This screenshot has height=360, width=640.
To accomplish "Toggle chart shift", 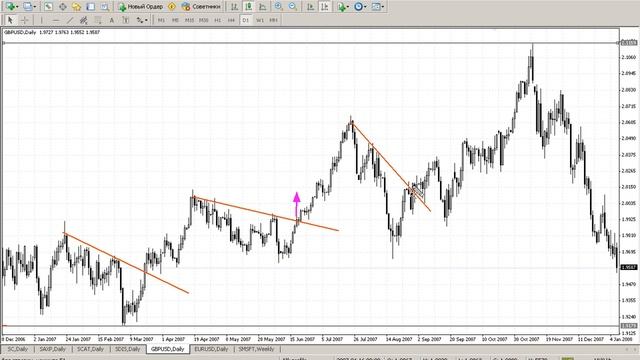I will coord(324,7).
